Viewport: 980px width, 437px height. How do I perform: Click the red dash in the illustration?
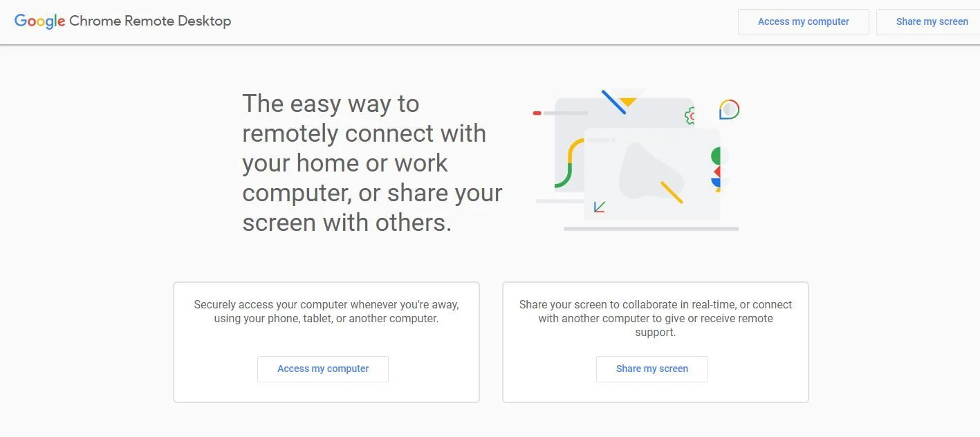click(537, 113)
